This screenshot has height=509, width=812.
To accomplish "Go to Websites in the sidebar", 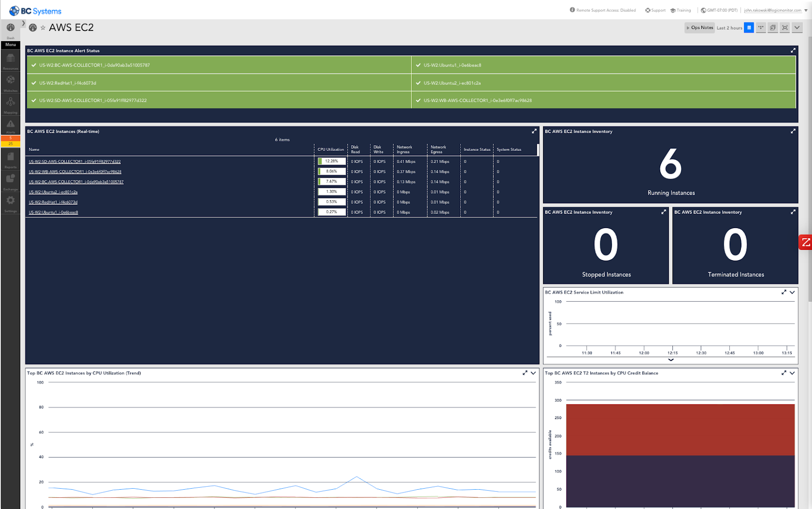I will click(10, 83).
